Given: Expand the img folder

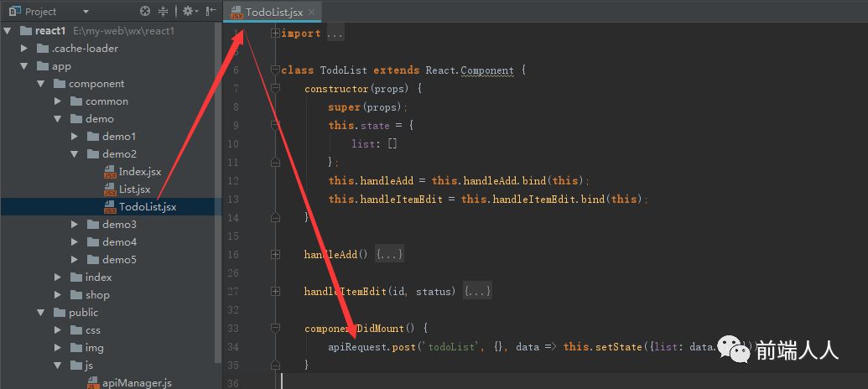Looking at the screenshot, I should tap(58, 348).
